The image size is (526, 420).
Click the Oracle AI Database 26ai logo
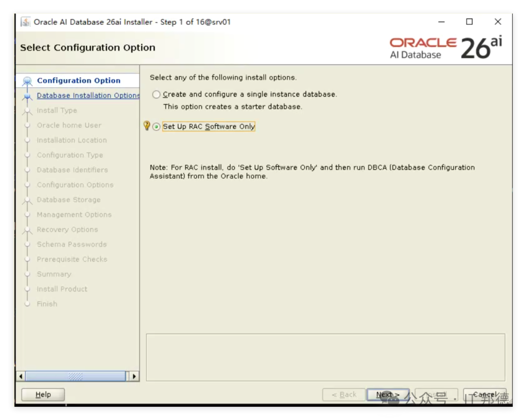tap(446, 48)
